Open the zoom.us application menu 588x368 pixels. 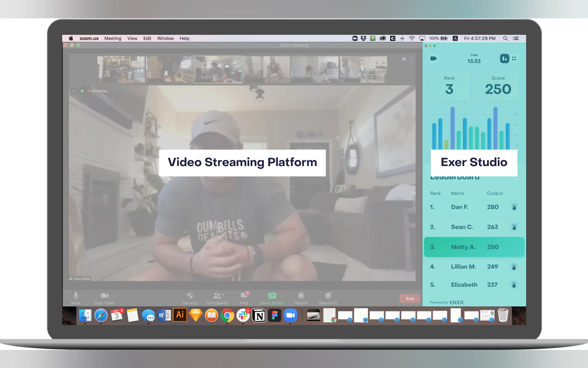pyautogui.click(x=89, y=38)
